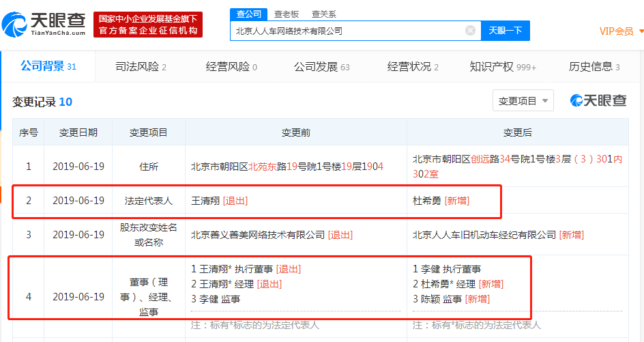This screenshot has width=644, height=342.
Task: Expand the 变更项目 filter dropdown
Action: [x=523, y=101]
